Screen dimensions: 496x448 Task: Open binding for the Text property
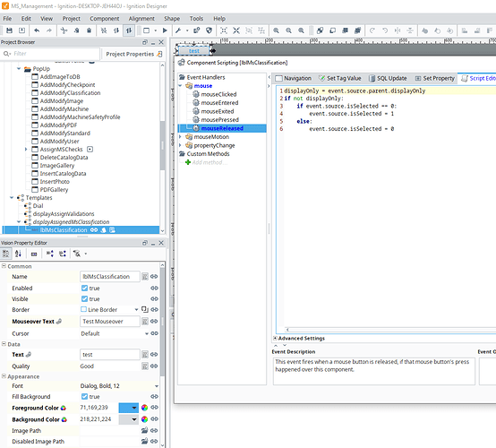154,354
